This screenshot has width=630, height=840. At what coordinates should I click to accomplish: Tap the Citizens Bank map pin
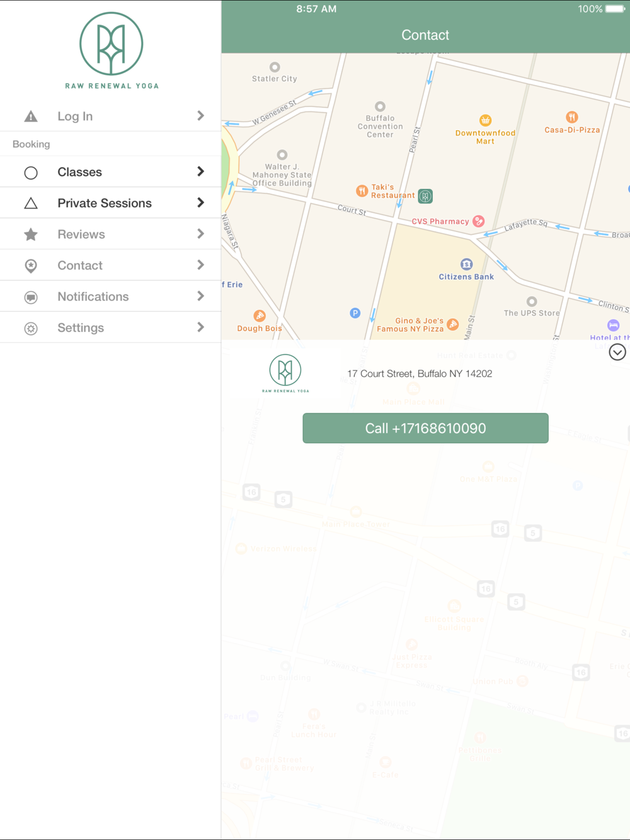(466, 264)
